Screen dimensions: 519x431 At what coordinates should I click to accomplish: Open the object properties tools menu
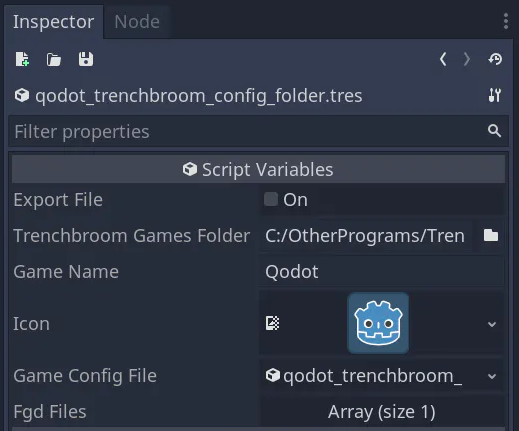click(495, 95)
